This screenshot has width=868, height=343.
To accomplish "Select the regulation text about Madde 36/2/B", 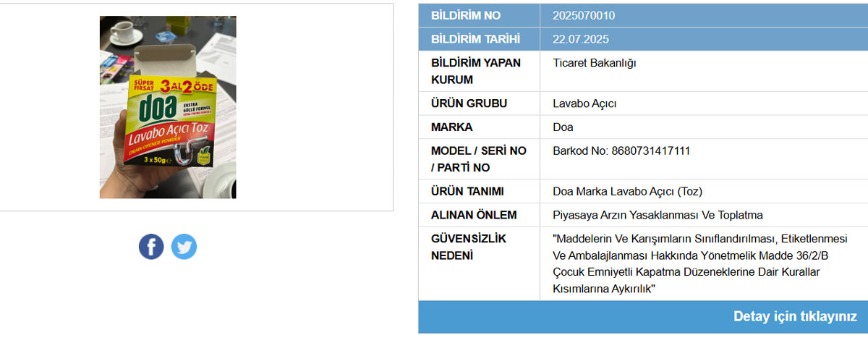I will coord(699,263).
